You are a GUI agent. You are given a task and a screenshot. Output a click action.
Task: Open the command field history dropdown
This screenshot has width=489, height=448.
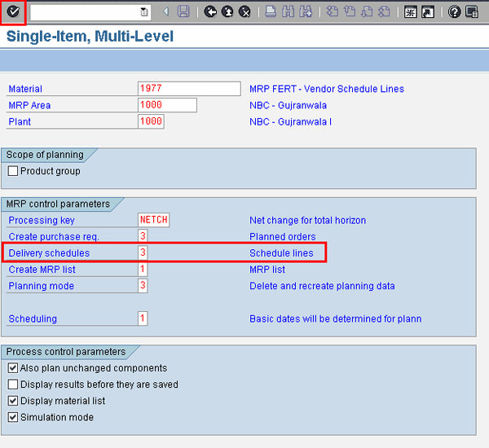pos(143,12)
